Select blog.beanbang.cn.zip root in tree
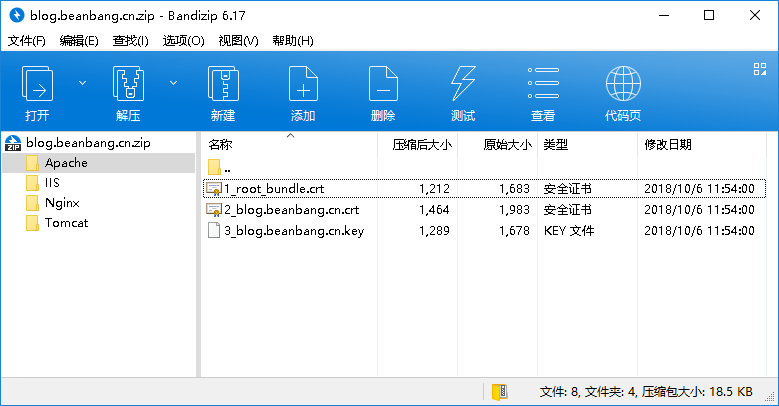Image resolution: width=779 pixels, height=406 pixels. 88,143
